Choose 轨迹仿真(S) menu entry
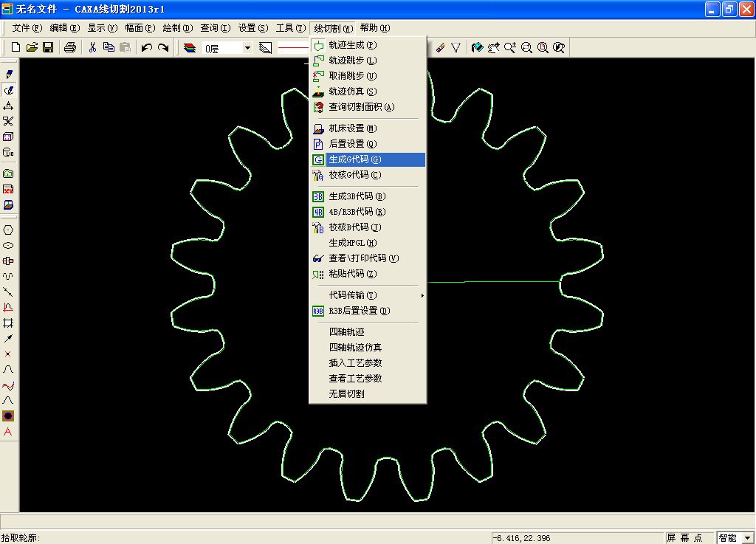This screenshot has height=544, width=756. (368, 92)
